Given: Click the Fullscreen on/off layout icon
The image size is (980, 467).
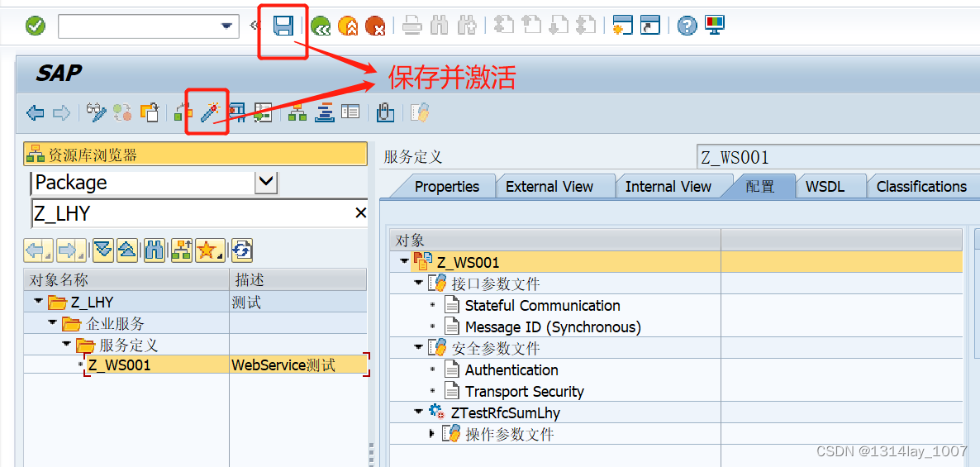Looking at the screenshot, I should pyautogui.click(x=350, y=112).
